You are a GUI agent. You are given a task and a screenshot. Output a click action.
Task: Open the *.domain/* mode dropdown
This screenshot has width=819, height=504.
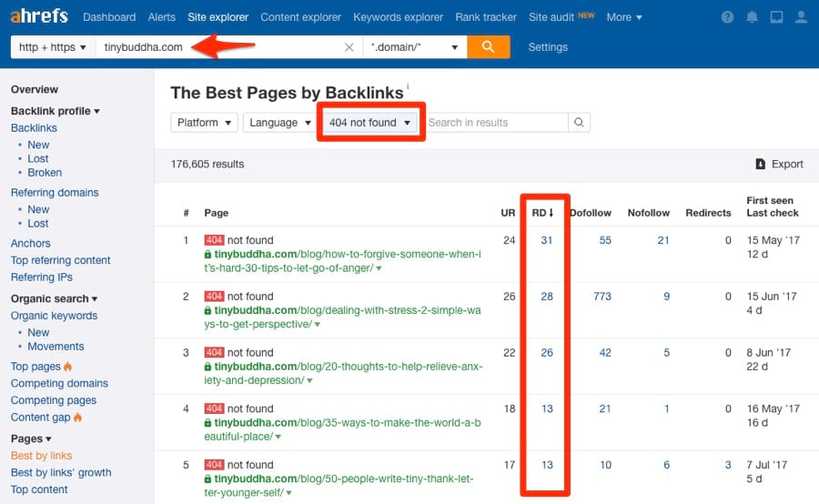click(x=415, y=47)
